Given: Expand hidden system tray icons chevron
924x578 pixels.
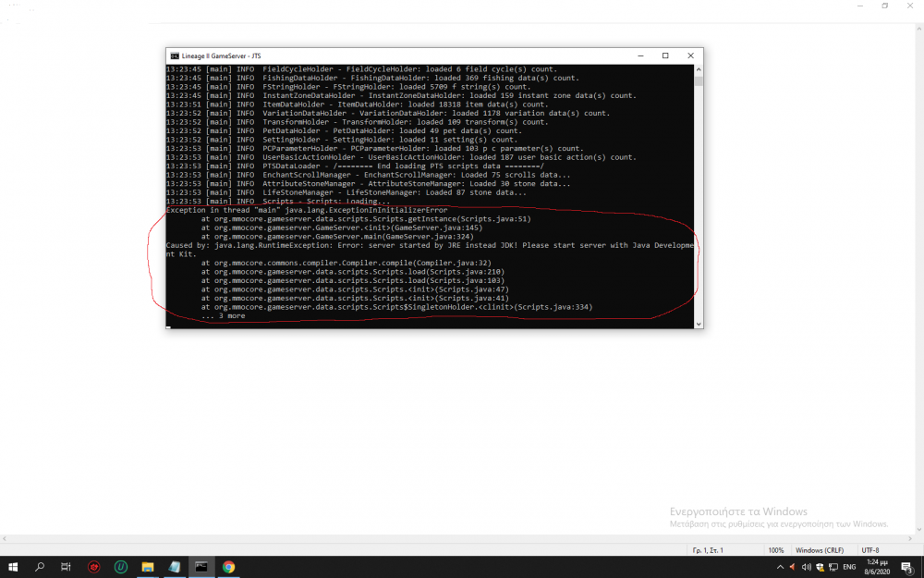Looking at the screenshot, I should click(780, 567).
